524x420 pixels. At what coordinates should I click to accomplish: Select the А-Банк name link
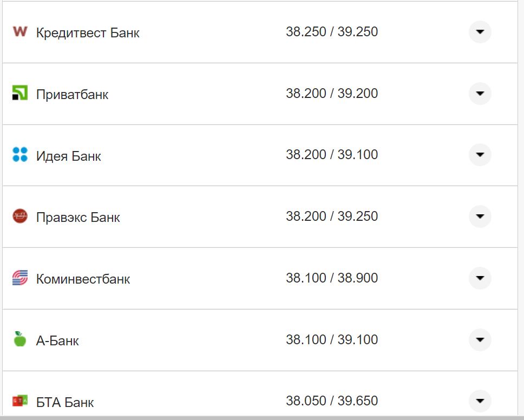pos(57,340)
